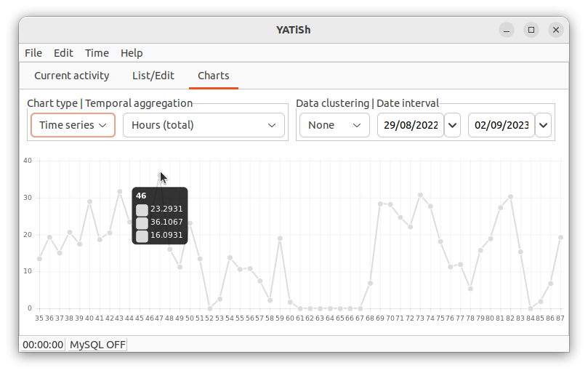Open the Help menu
This screenshot has width=588, height=373.
coord(132,53)
